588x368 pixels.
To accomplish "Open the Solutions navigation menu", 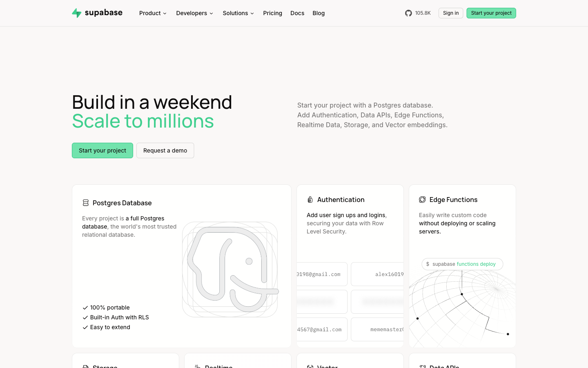I will pyautogui.click(x=238, y=13).
